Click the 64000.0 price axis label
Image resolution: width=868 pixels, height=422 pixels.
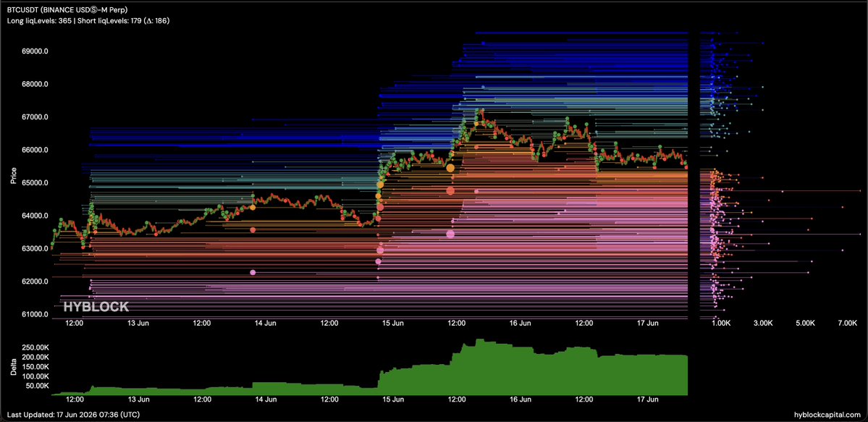tap(35, 216)
